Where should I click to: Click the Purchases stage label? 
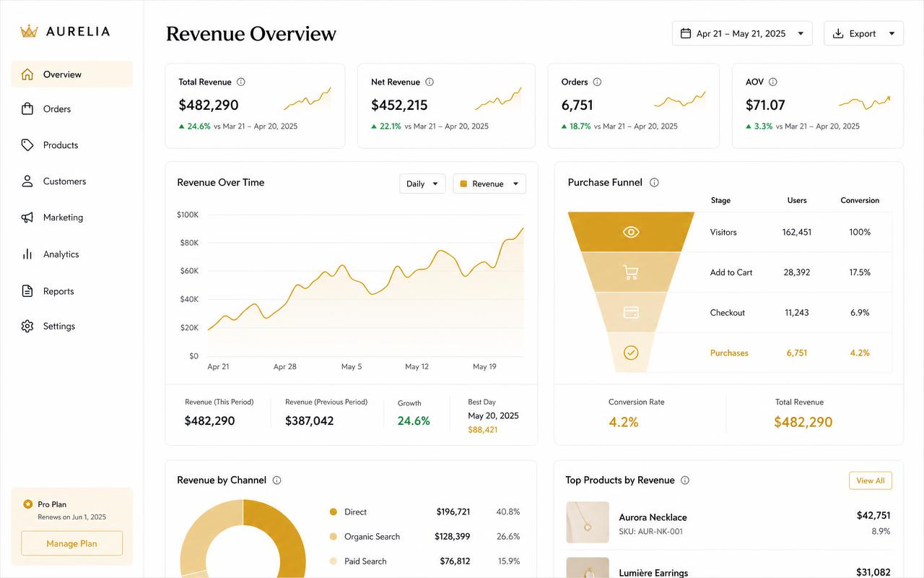(x=729, y=353)
